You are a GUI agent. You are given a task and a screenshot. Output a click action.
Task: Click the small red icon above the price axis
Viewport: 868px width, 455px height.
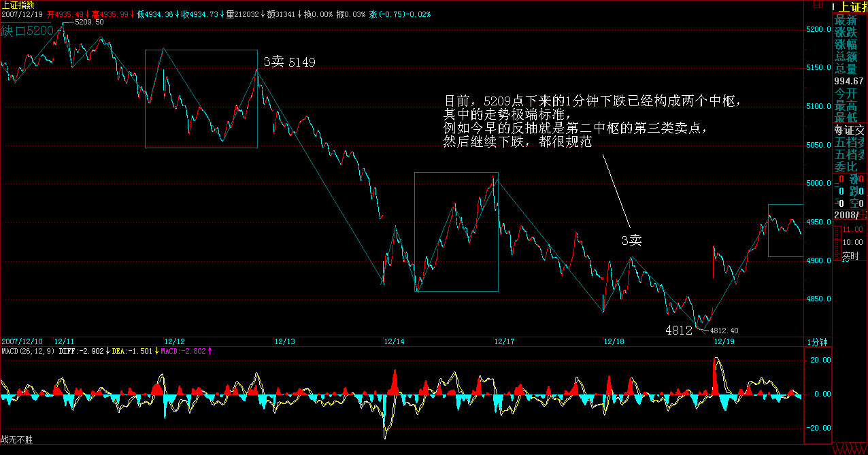point(818,4)
